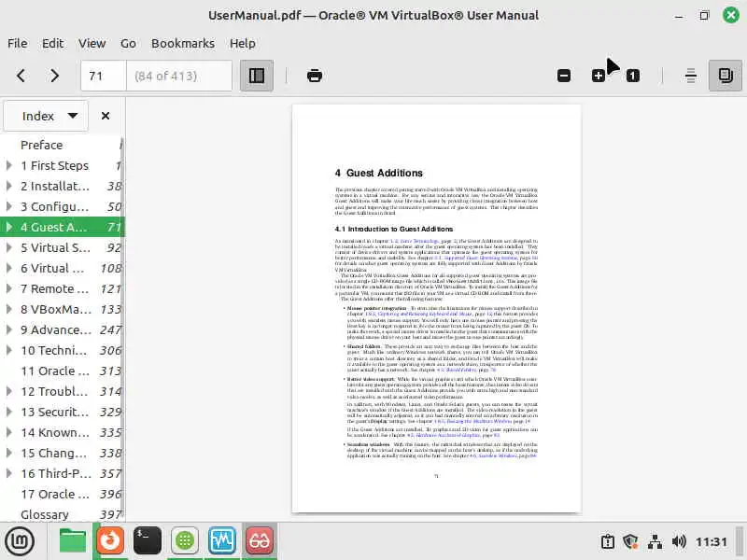Open the Edit menu
This screenshot has width=747, height=560.
[52, 43]
